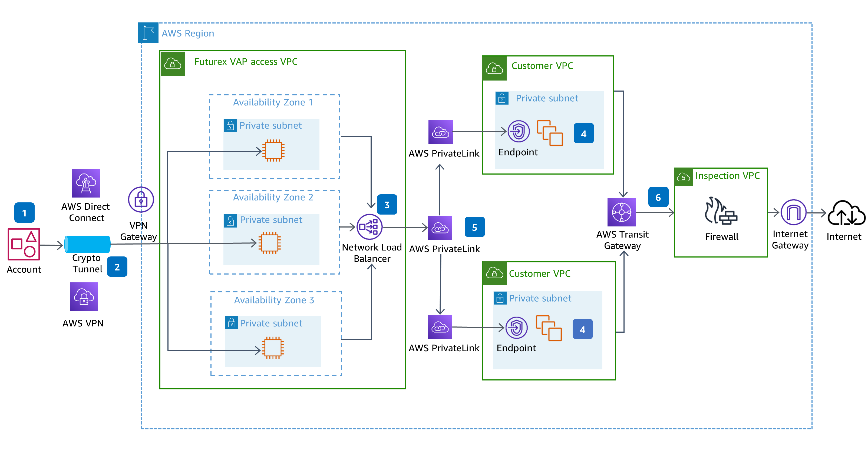Click the Internet cloud icon
The width and height of the screenshot is (868, 451).
coord(846,213)
